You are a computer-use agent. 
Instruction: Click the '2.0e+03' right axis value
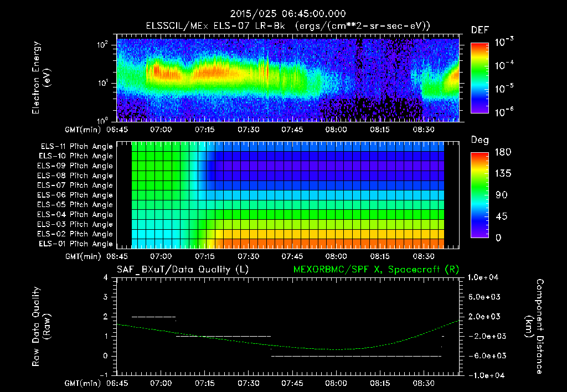(x=484, y=317)
